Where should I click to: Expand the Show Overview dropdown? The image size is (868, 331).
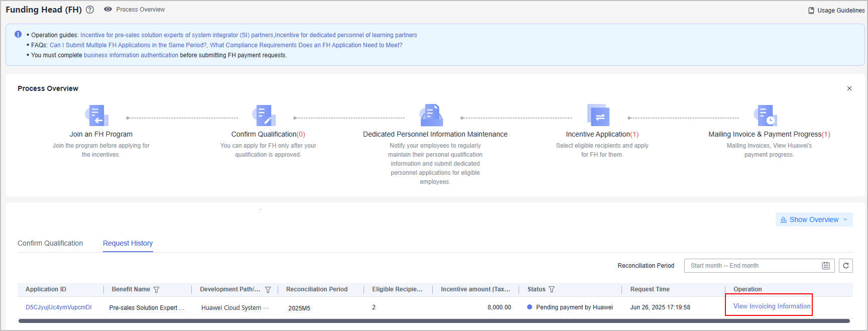point(814,219)
